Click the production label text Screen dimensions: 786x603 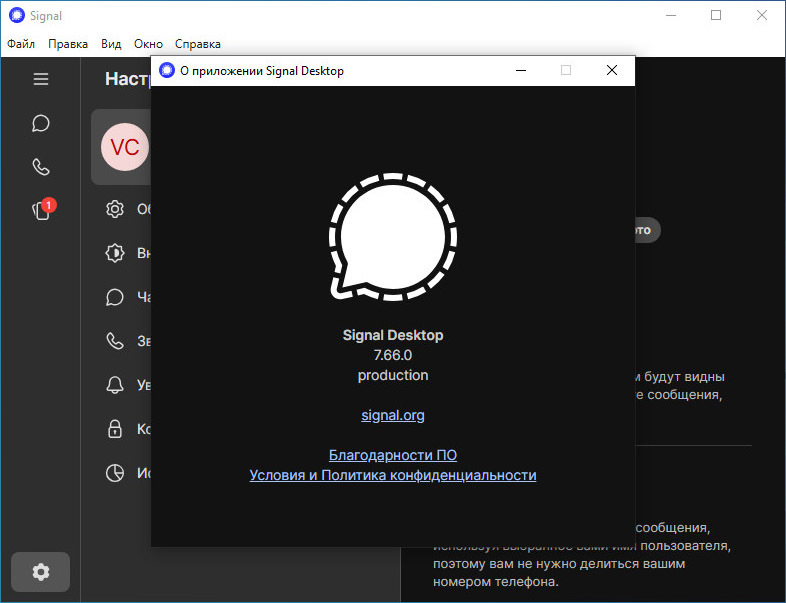[393, 375]
